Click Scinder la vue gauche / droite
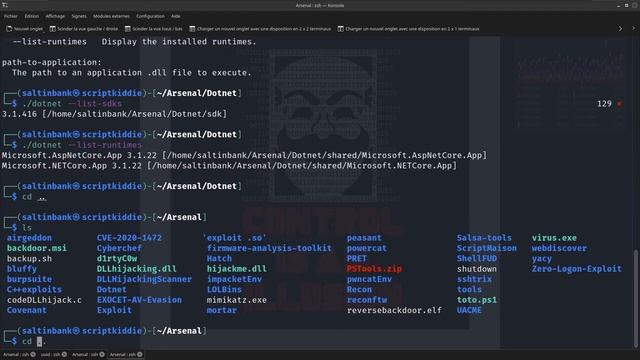The image size is (640, 360). point(84,29)
